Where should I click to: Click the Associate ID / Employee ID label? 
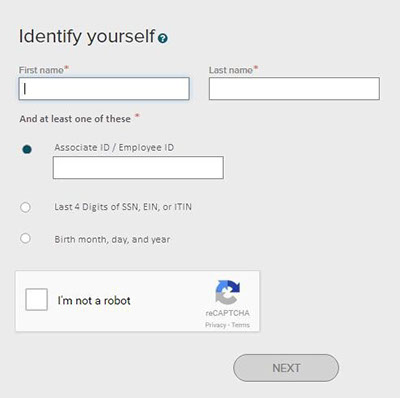click(114, 148)
